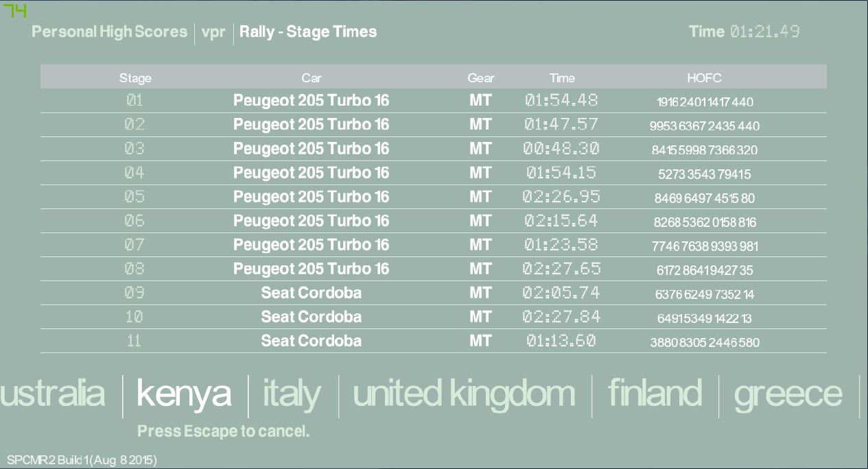Select stage 01 row time 01:54.48
The width and height of the screenshot is (868, 469).
point(561,100)
